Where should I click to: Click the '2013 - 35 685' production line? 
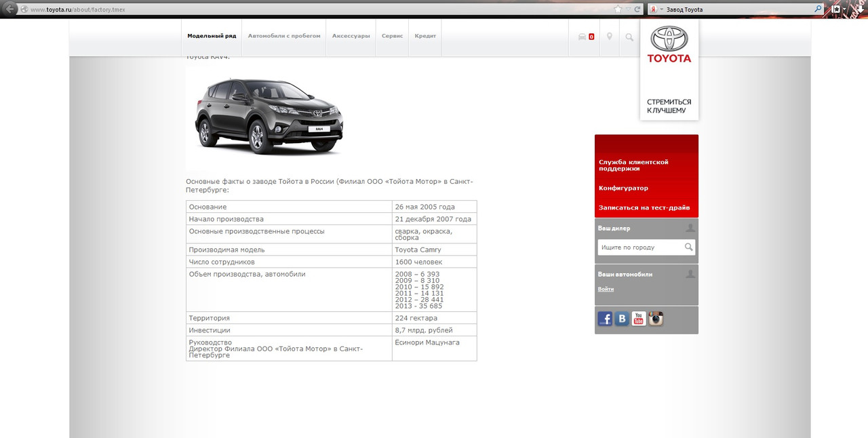(x=418, y=306)
